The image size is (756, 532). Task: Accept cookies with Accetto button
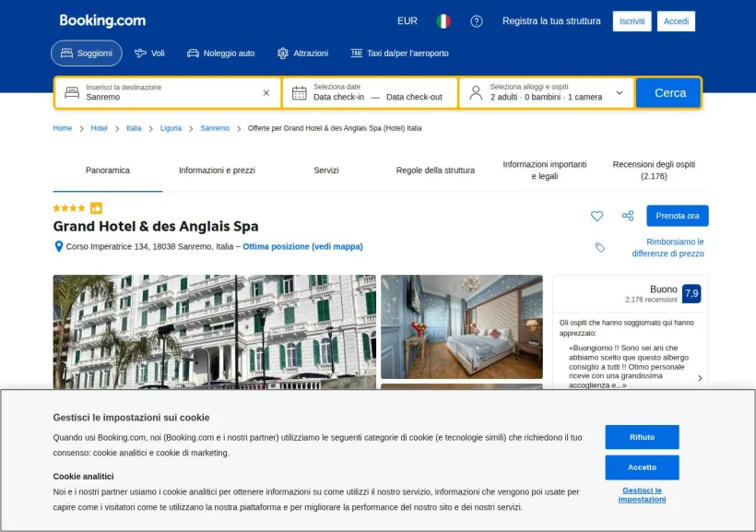coord(643,467)
